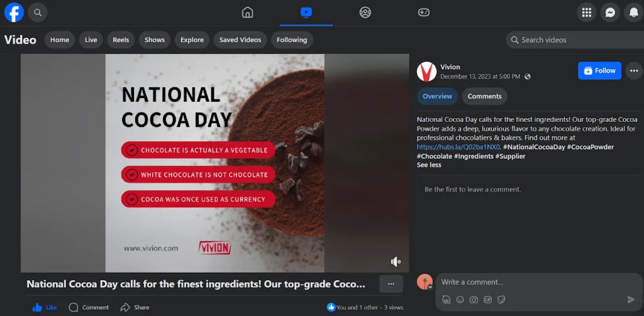The width and height of the screenshot is (644, 316).
Task: Select the Shows pill
Action: [155, 40]
